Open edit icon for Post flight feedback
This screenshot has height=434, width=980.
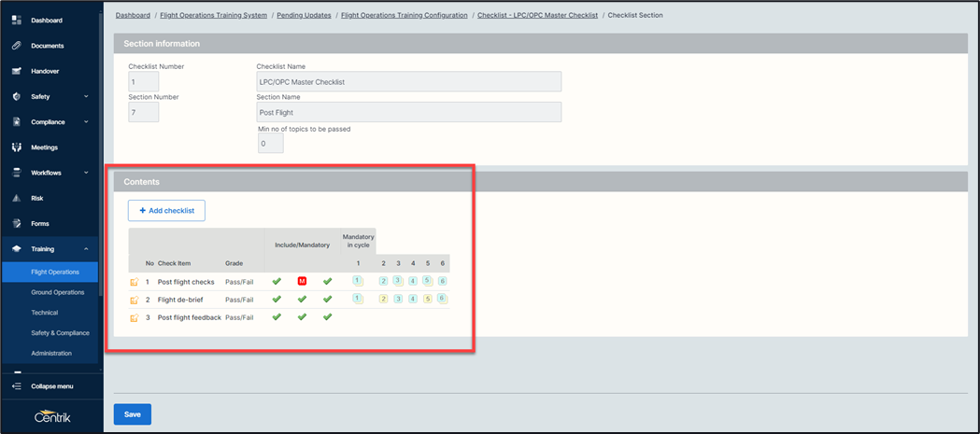[135, 318]
